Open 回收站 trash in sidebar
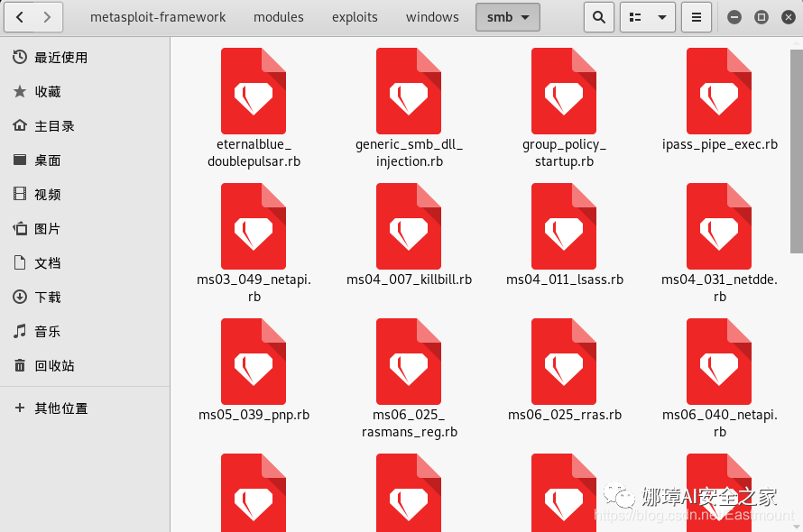Viewport: 803px width, 532px height. tap(85, 366)
